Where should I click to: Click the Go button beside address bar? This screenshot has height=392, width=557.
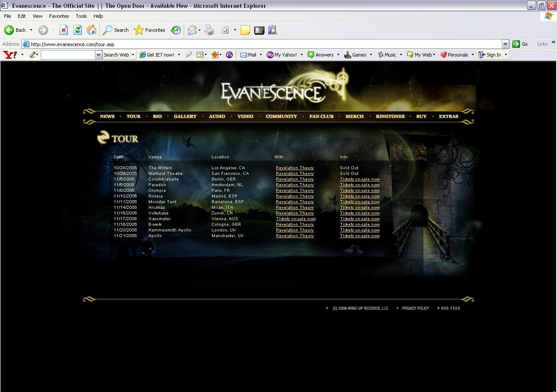520,44
